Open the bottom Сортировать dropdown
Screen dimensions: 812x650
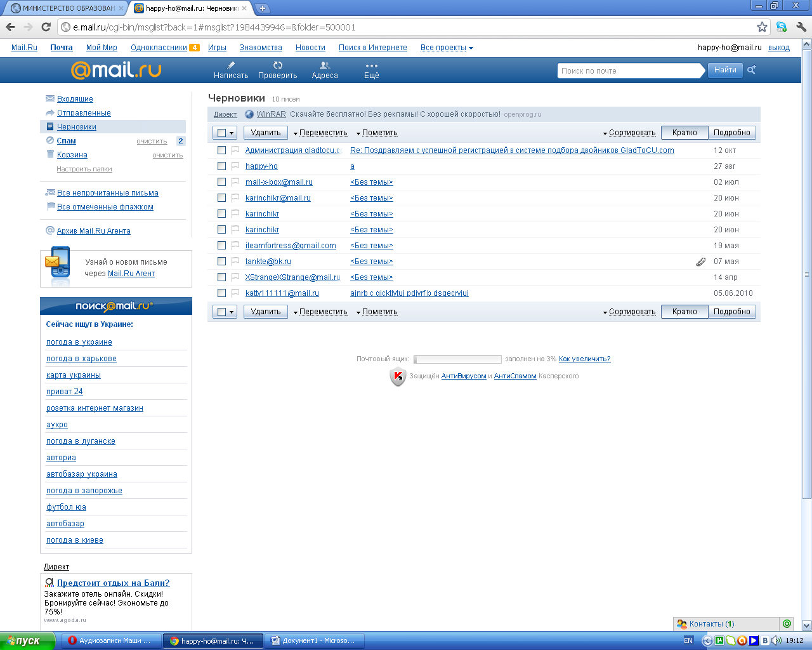point(629,312)
